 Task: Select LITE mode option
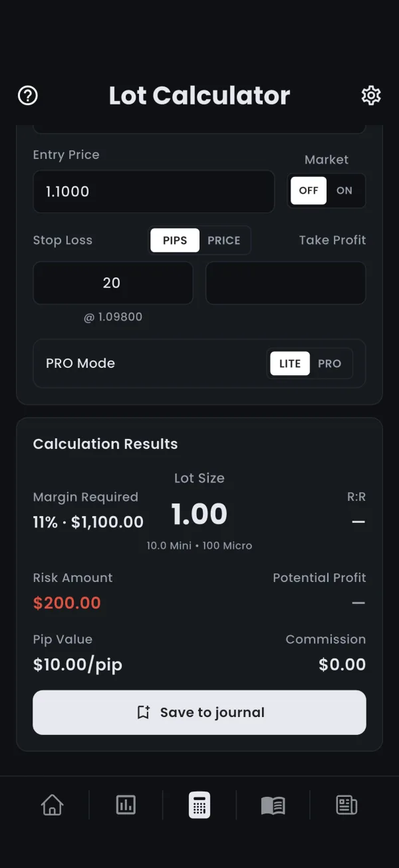tap(290, 364)
